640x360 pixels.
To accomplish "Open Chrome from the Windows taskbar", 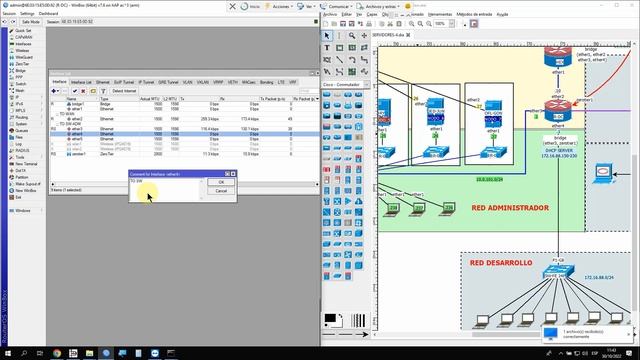I will 57,353.
